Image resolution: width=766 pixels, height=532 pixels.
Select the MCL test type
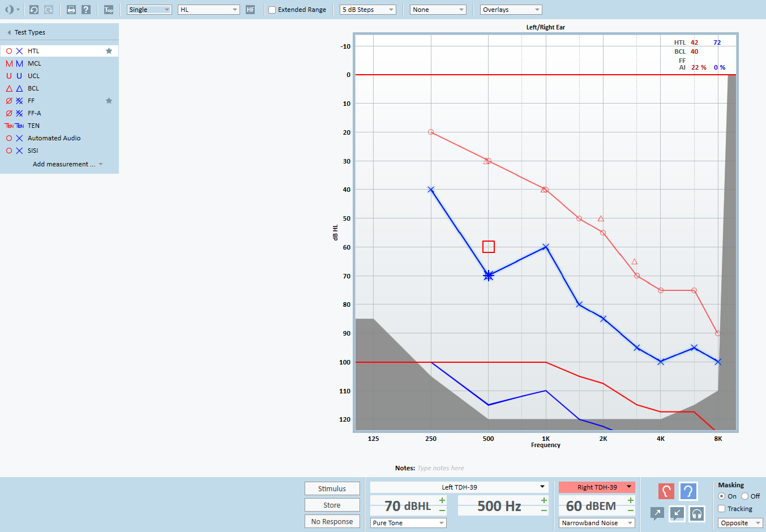(35, 63)
